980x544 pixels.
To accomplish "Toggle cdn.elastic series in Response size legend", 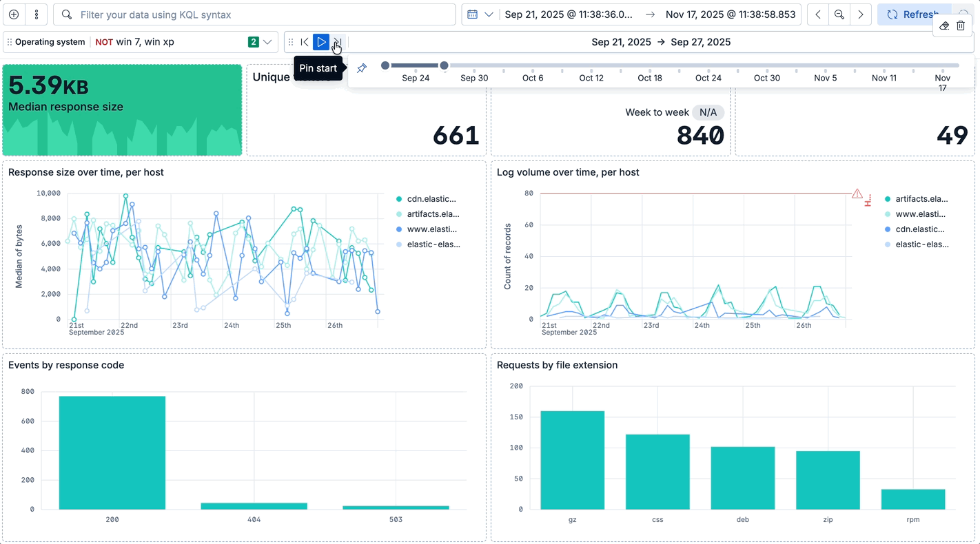I will tap(431, 199).
